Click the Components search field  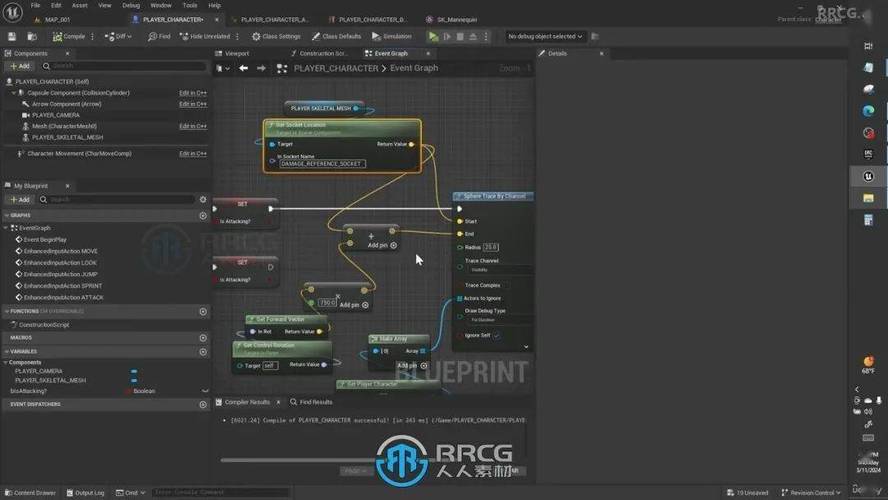tap(123, 66)
